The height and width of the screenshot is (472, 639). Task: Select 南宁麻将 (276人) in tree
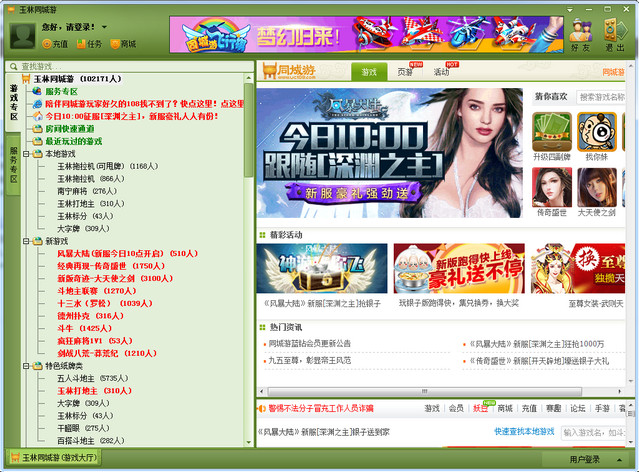point(87,191)
